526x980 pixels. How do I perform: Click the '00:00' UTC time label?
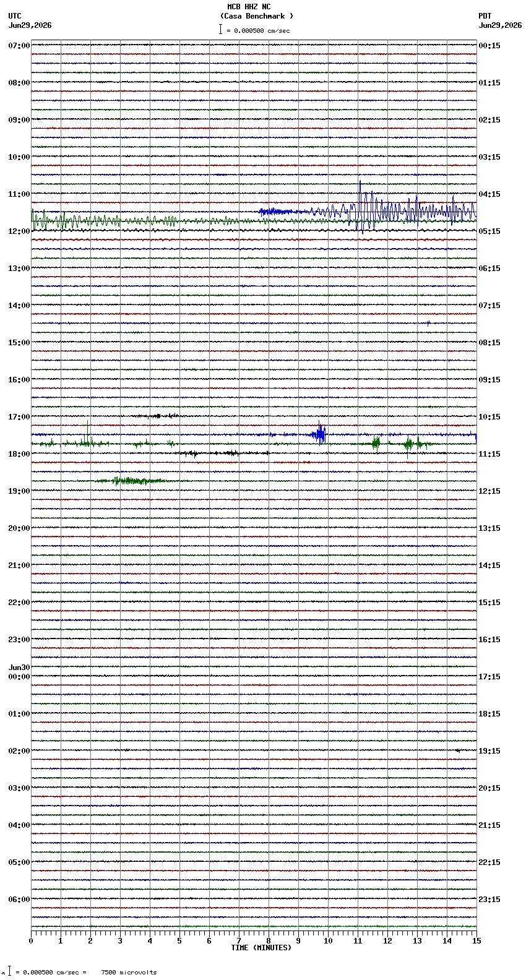pyautogui.click(x=19, y=677)
